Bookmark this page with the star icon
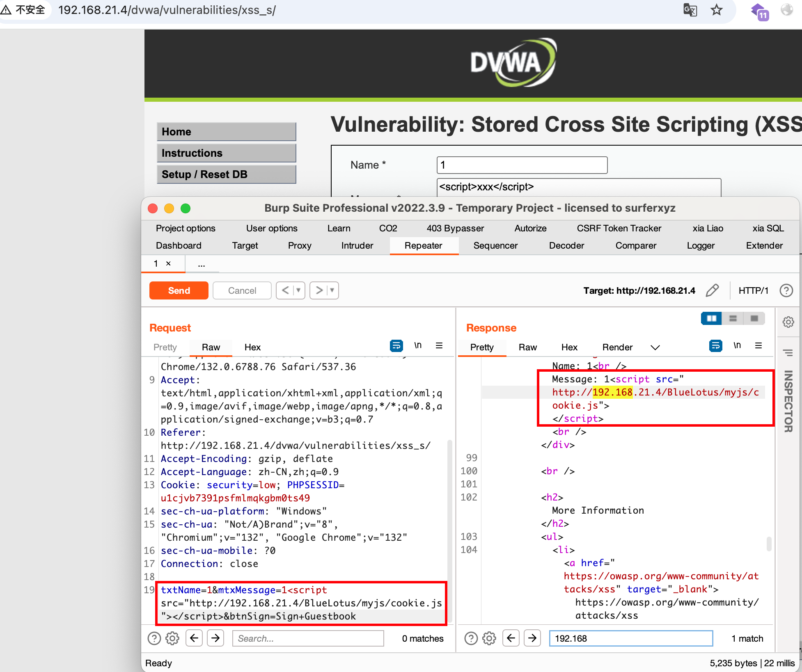Image resolution: width=802 pixels, height=672 pixels. pyautogui.click(x=717, y=10)
